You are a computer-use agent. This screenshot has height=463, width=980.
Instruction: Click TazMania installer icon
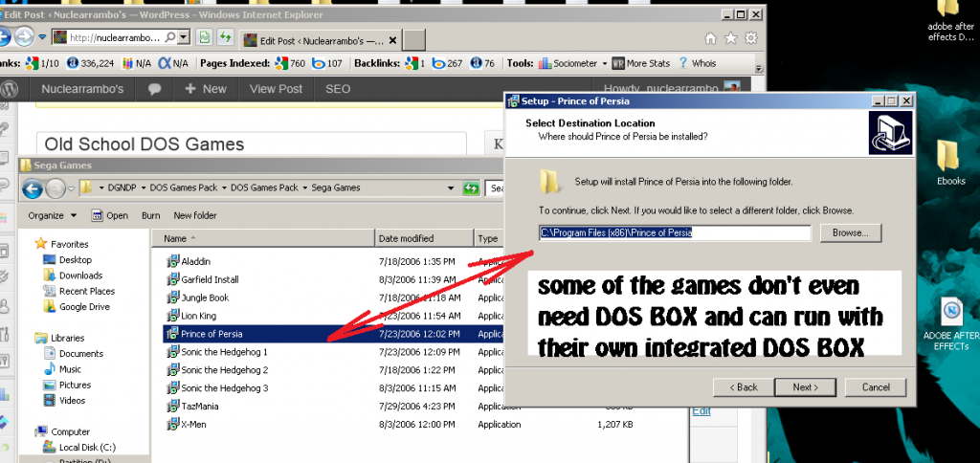(172, 407)
